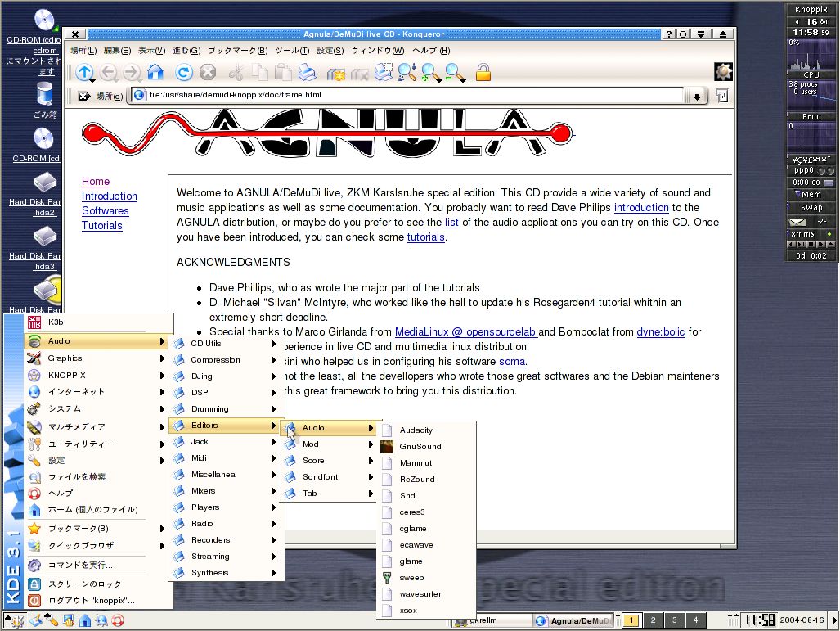The height and width of the screenshot is (631, 840).
Task: Click the dyne:bolic hyperlink
Action: tap(661, 331)
